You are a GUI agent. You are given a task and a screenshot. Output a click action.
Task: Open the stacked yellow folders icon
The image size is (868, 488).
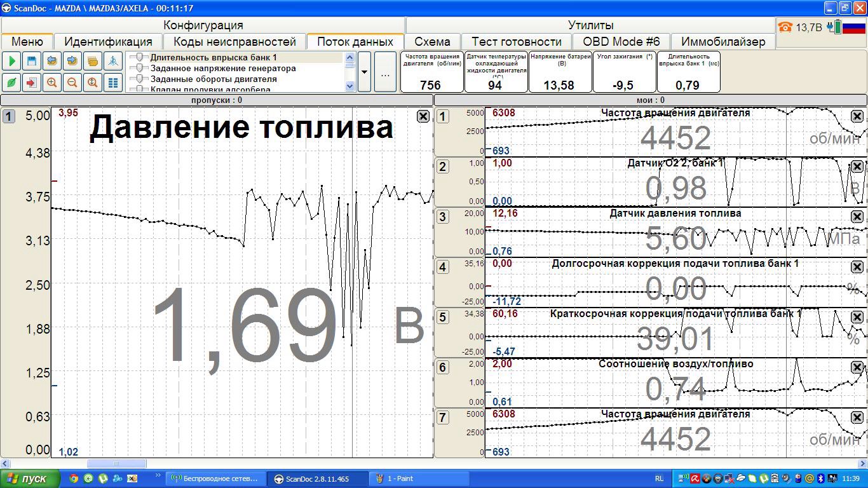[x=93, y=62]
